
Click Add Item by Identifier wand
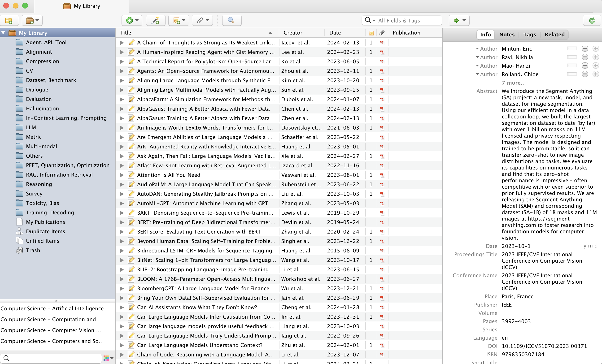(155, 21)
